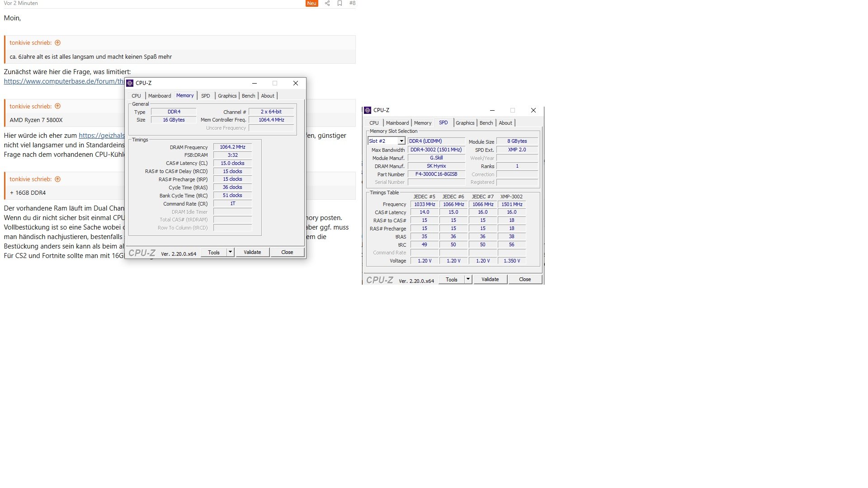Viewport: 868px width, 488px height.
Task: Open the computerbase.de forum link
Action: [x=64, y=81]
